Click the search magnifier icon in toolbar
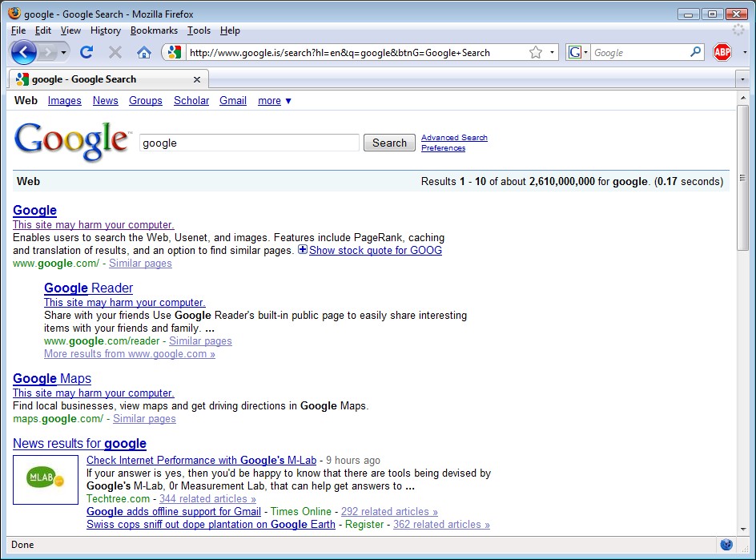Viewport: 756px width, 560px height. pyautogui.click(x=696, y=51)
